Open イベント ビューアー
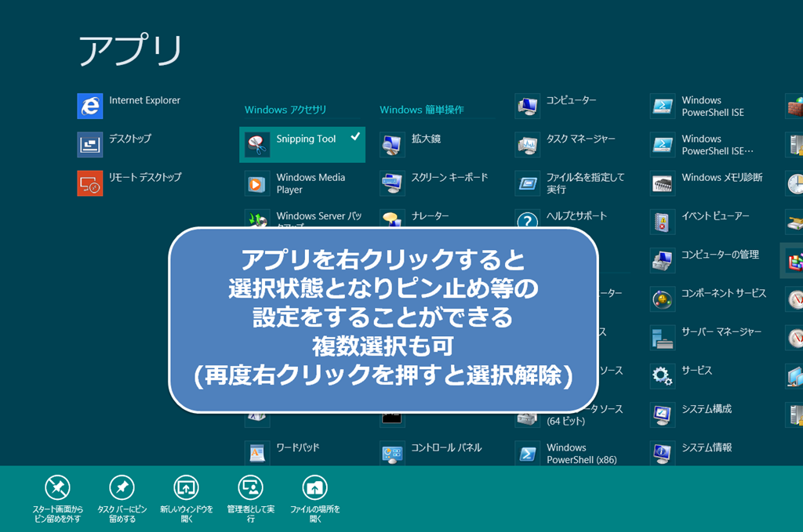Viewport: 803px width, 532px height. point(699,222)
